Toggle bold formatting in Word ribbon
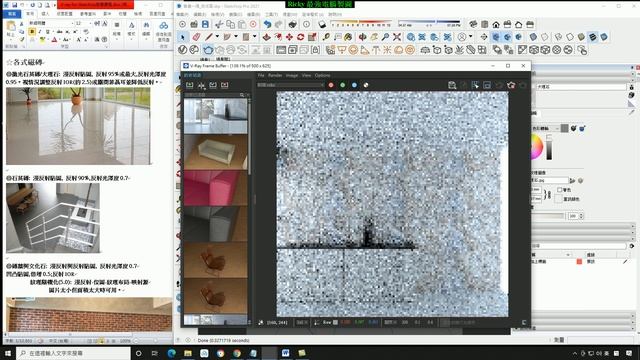Screen dimensions: 640x360 (x=32, y=31)
